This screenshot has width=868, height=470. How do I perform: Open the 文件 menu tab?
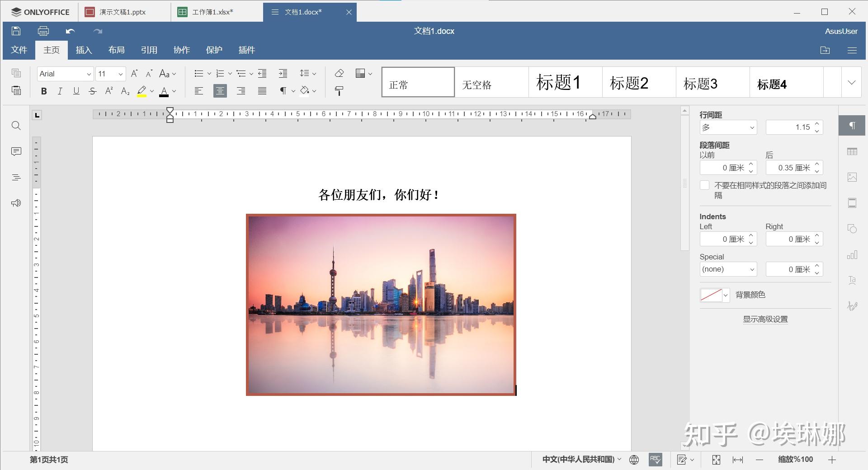19,50
